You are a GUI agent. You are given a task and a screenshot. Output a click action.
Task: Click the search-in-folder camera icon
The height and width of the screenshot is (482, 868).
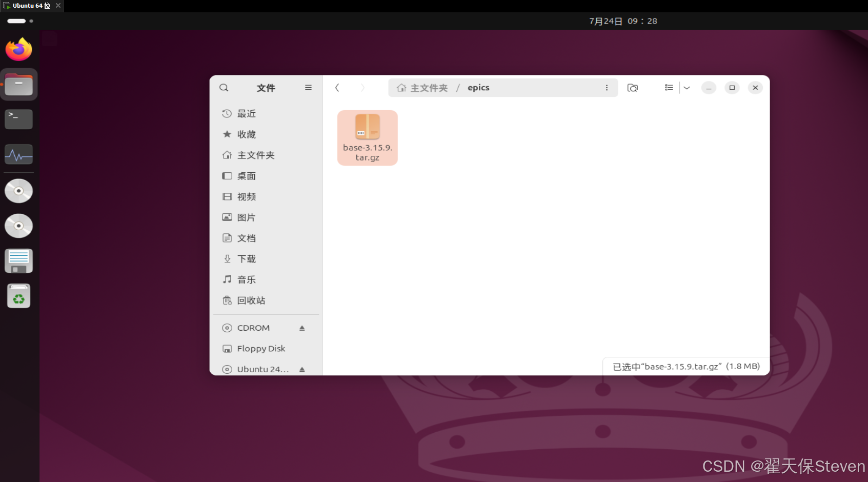[633, 88]
